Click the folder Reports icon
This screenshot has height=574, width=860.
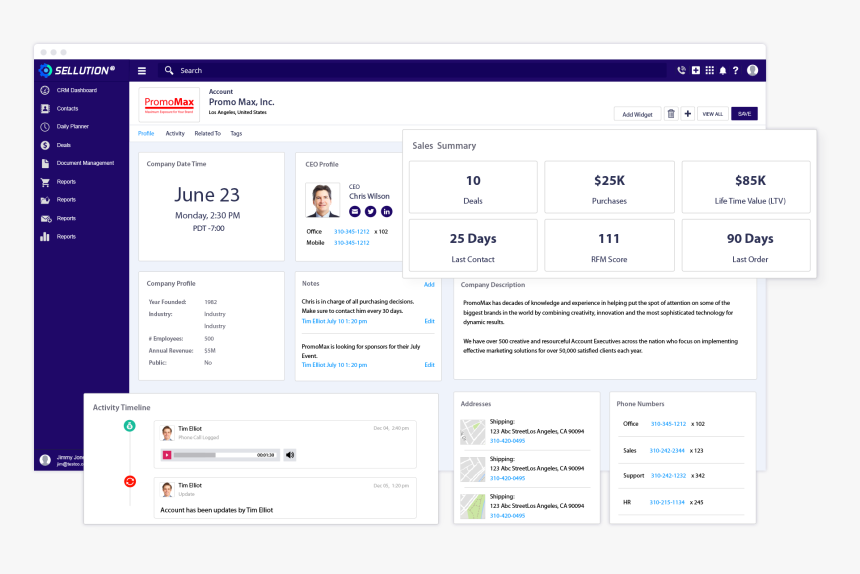tap(45, 200)
